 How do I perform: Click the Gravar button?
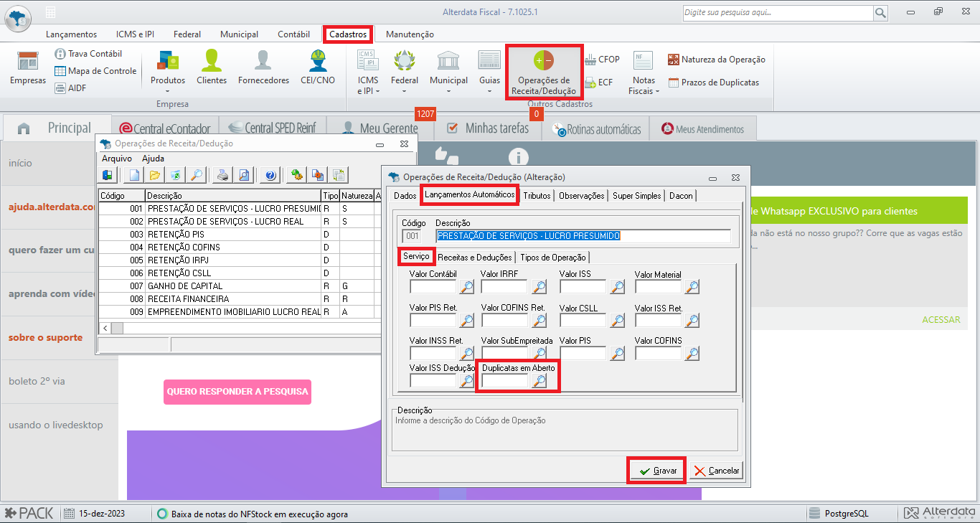(657, 471)
